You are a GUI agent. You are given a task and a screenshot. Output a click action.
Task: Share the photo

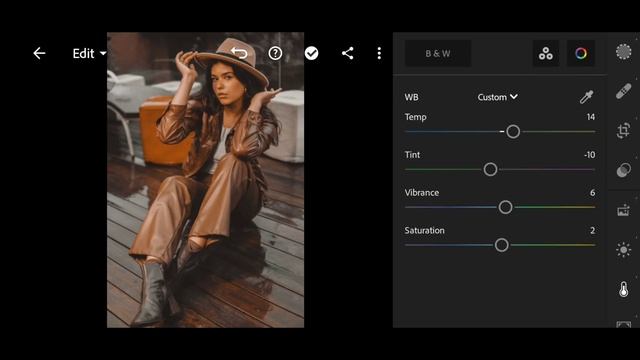coord(347,53)
